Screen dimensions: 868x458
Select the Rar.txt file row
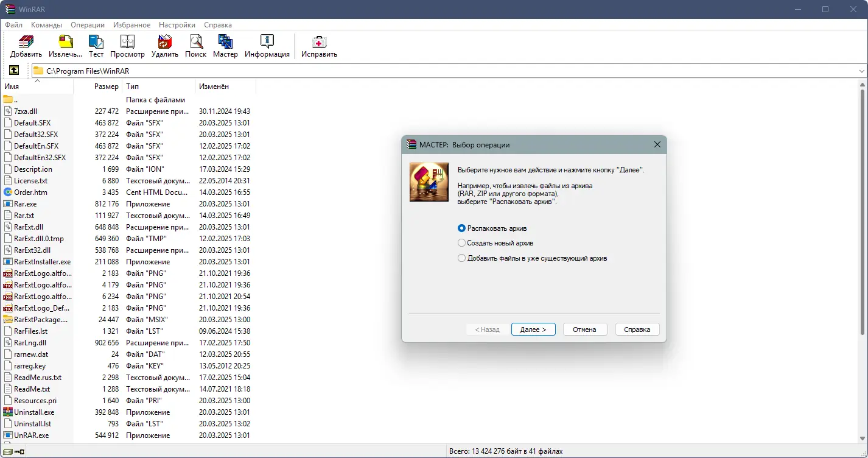pos(128,216)
